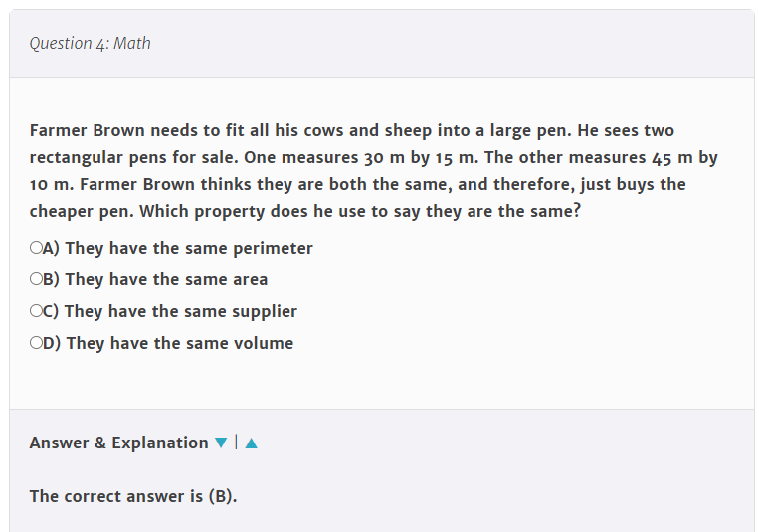The height and width of the screenshot is (532, 759).
Task: Expand explanation with the down triangle icon
Action: (221, 443)
